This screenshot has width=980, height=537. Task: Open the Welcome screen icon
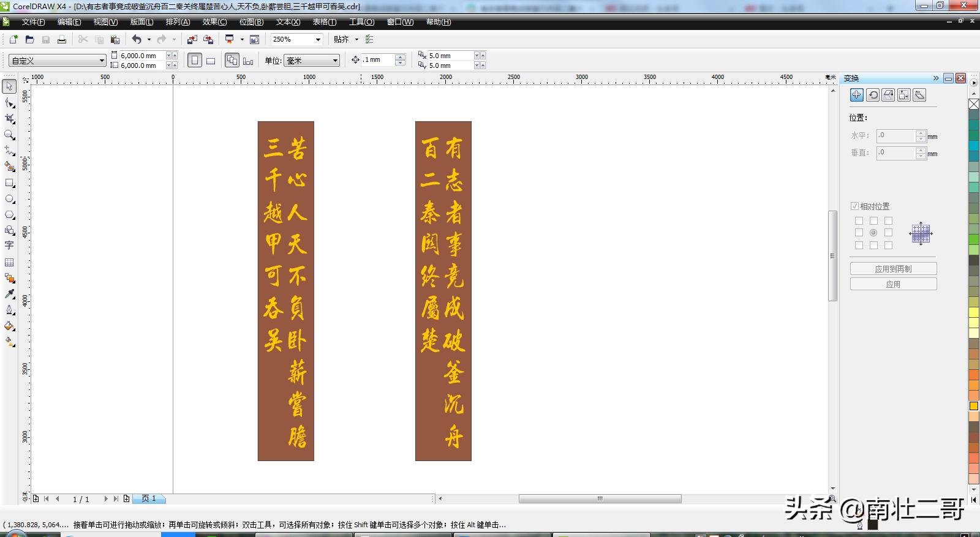pyautogui.click(x=254, y=39)
